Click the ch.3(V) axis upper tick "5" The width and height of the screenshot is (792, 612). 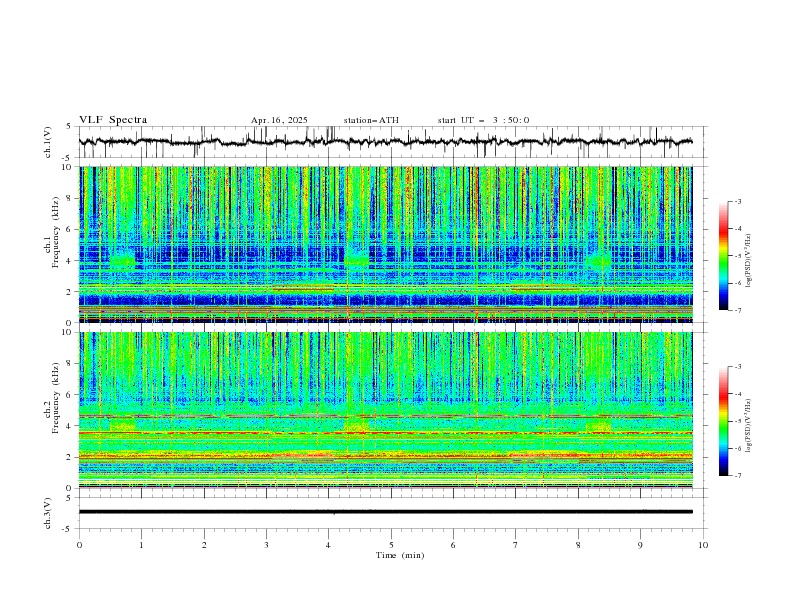click(x=69, y=498)
